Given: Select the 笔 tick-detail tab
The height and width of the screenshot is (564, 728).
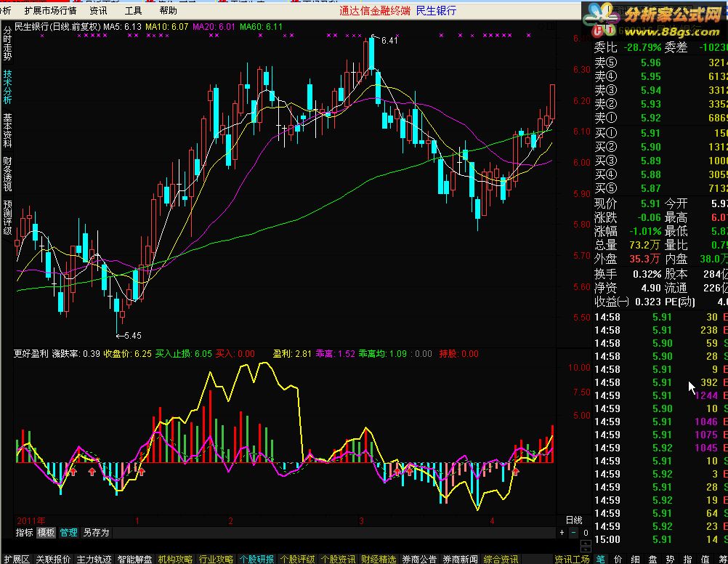Looking at the screenshot, I should coord(600,560).
